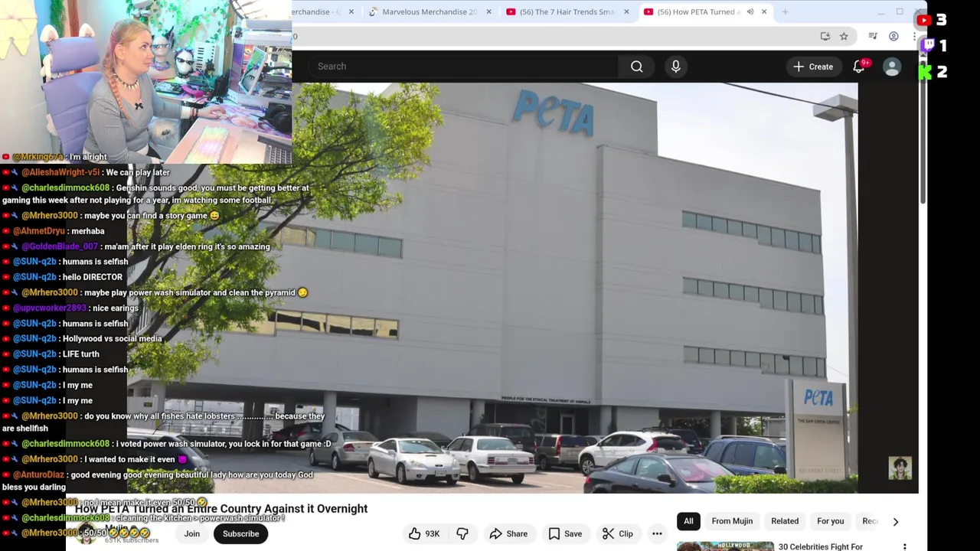
Task: Click chat username @AnturoDiaz
Action: 38,475
